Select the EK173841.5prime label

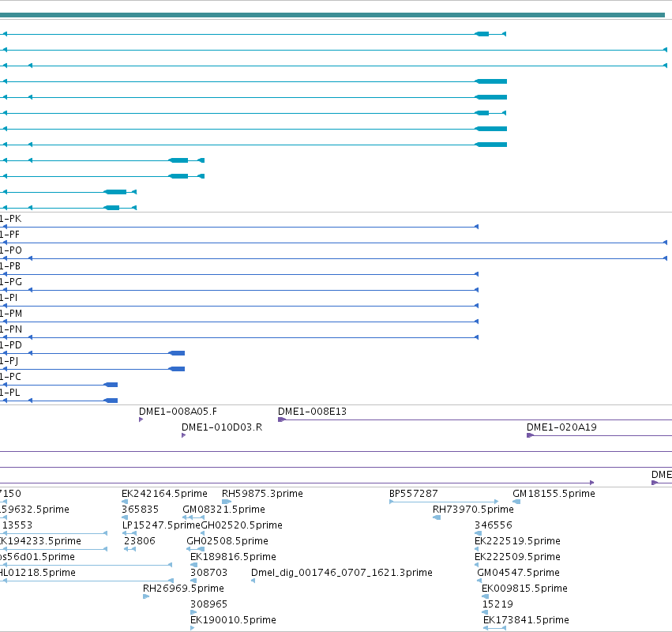pos(526,620)
